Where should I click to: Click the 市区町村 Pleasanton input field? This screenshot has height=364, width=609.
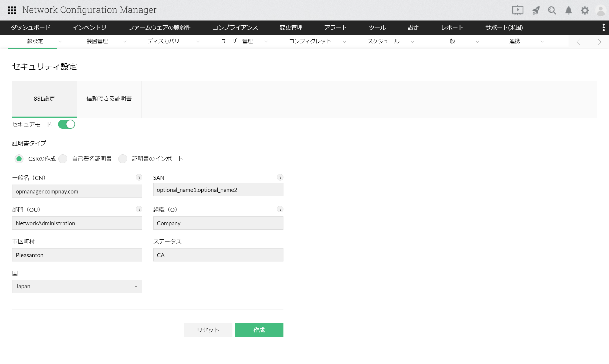[77, 255]
